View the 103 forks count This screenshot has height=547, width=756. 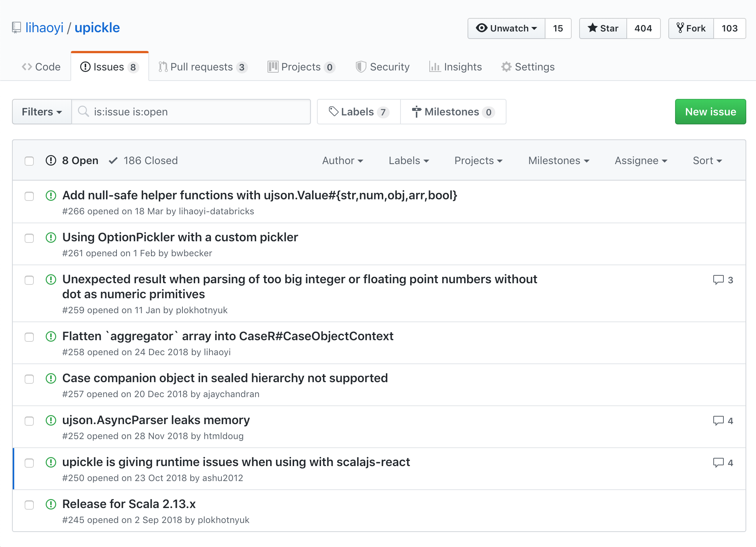pyautogui.click(x=729, y=28)
